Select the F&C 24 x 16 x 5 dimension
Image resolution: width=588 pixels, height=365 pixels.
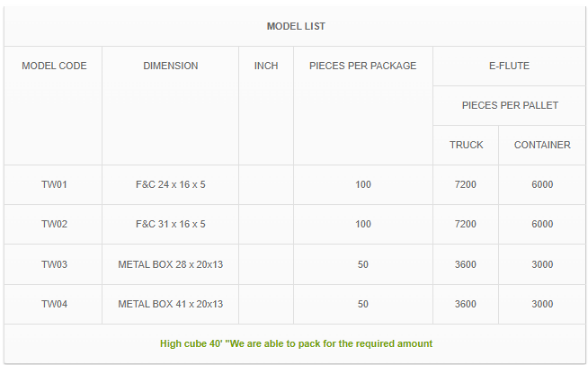click(170, 184)
